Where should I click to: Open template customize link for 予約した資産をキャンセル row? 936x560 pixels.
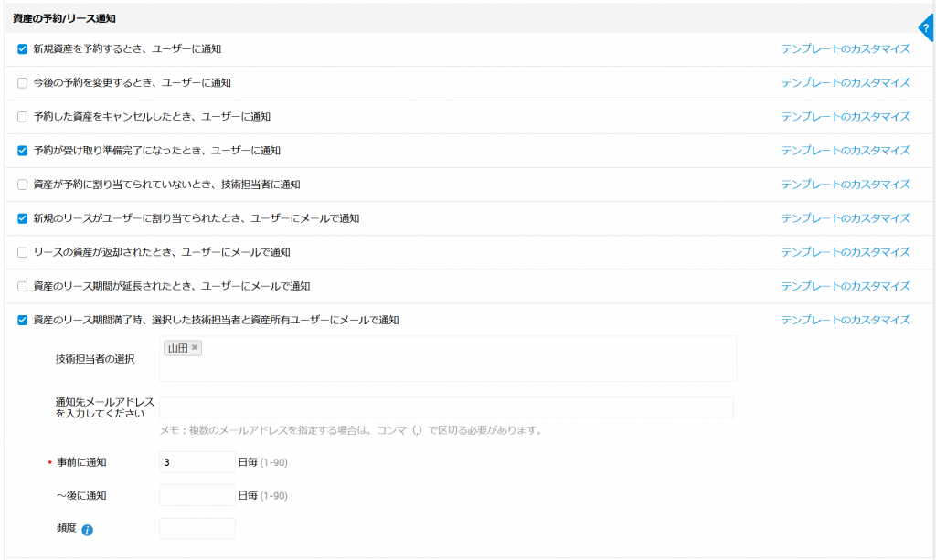[x=846, y=117]
